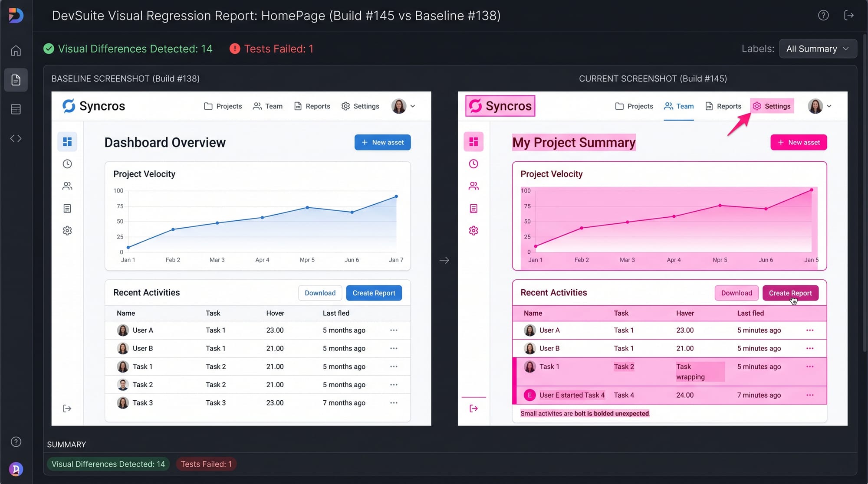
Task: Open the database icon in the DevSuite sidebar
Action: (16, 109)
